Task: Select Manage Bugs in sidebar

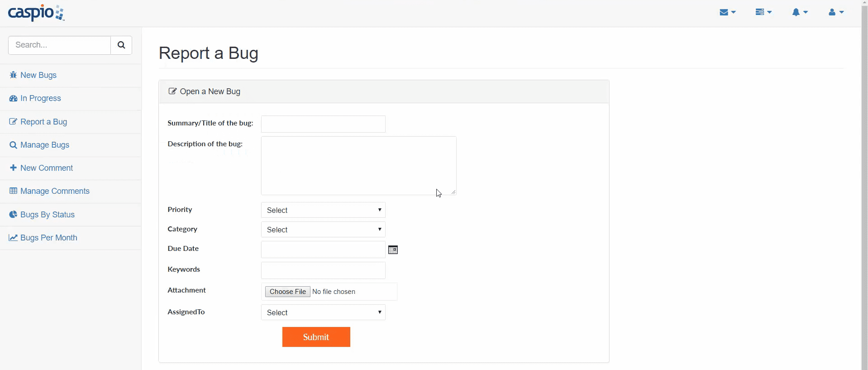Action: (45, 145)
